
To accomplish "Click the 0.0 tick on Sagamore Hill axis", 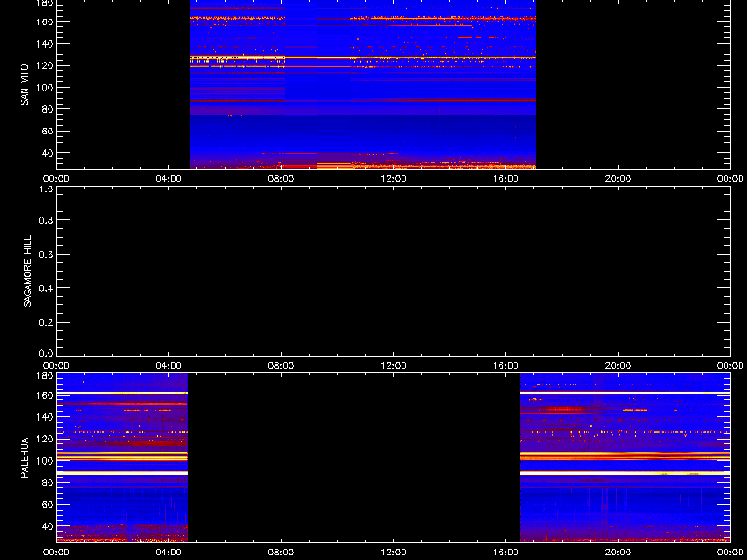I will tap(46, 353).
